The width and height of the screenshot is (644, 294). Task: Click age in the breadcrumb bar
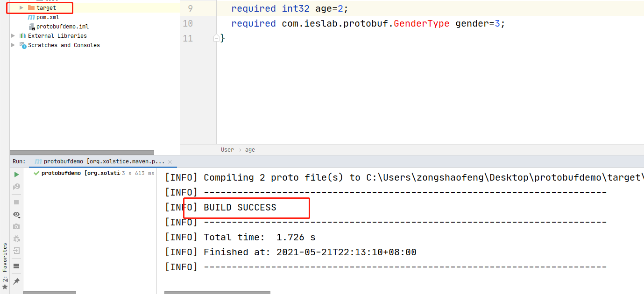[250, 149]
